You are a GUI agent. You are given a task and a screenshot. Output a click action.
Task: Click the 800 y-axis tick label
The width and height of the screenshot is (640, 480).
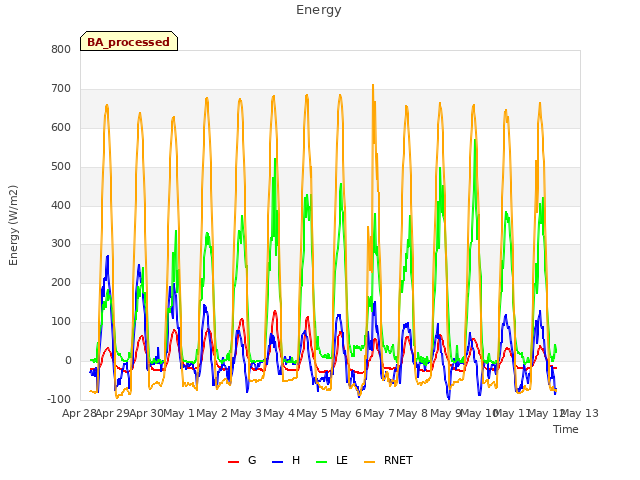[x=61, y=50]
